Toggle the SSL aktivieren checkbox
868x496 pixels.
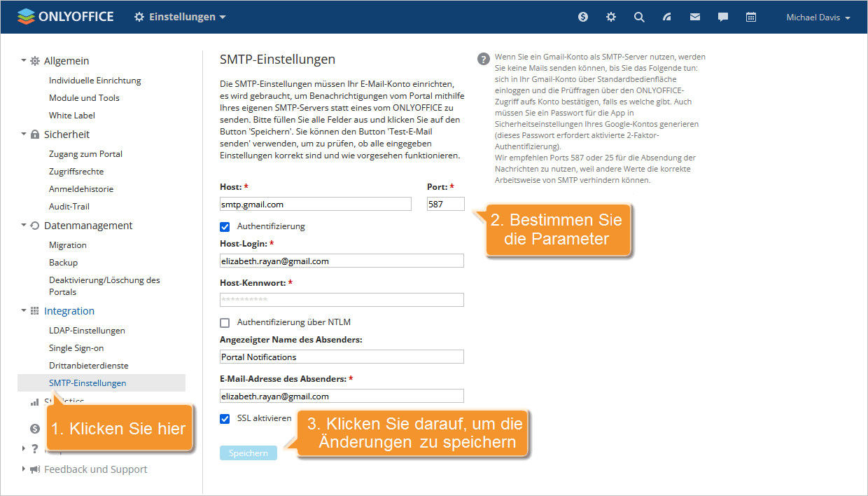click(225, 419)
